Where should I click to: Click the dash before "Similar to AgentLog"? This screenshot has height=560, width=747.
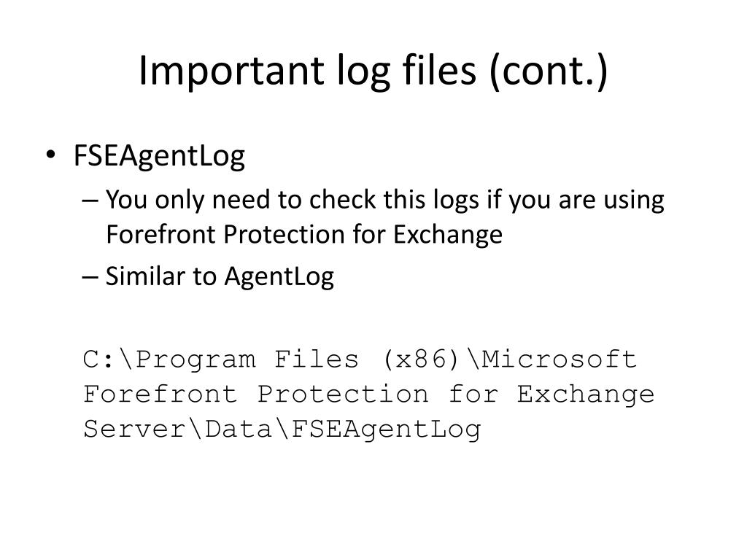90,276
